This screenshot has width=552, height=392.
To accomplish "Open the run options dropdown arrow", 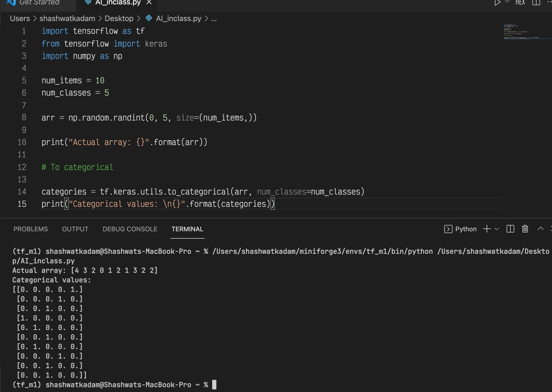I will [x=507, y=2].
